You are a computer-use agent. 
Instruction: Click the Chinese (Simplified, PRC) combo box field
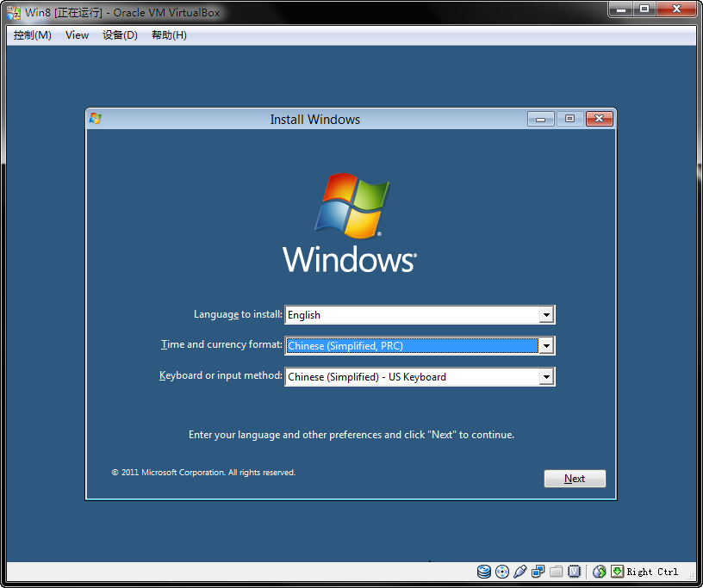(x=420, y=345)
